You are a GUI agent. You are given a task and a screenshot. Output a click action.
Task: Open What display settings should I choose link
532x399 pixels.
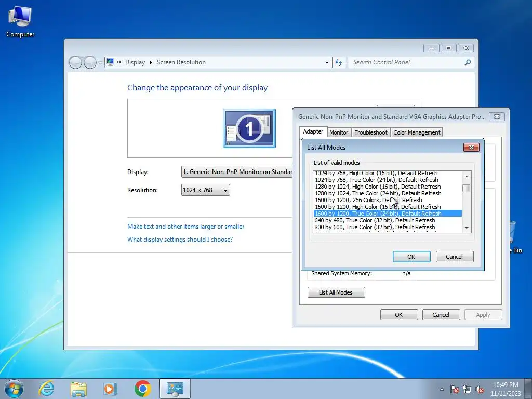pos(180,240)
